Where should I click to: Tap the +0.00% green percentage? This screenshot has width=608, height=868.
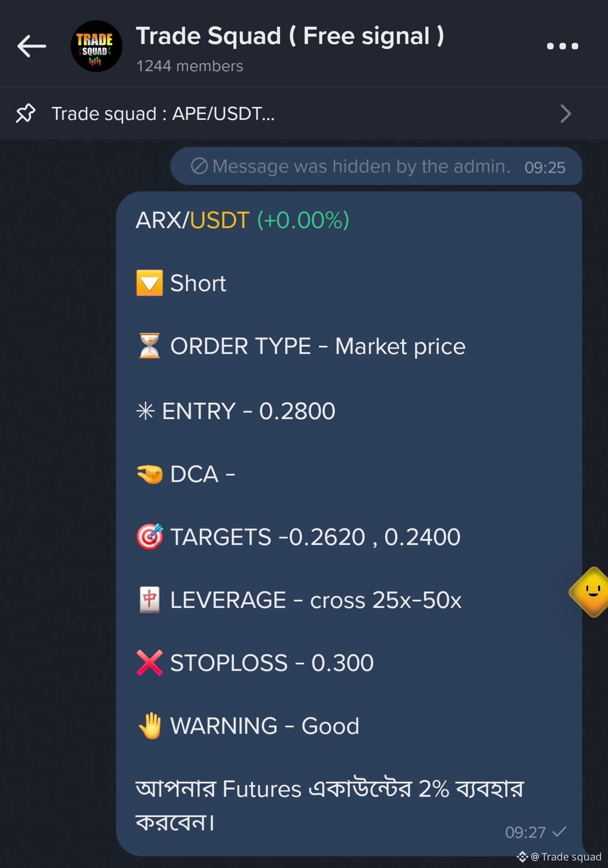pos(303,220)
